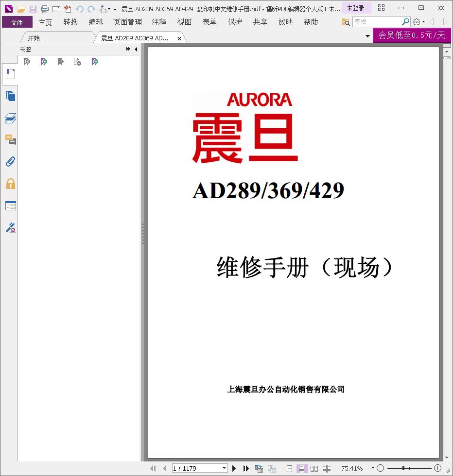Viewport: 453px width, 476px height.
Task: Open the Attachments paperclip panel
Action: (11, 161)
